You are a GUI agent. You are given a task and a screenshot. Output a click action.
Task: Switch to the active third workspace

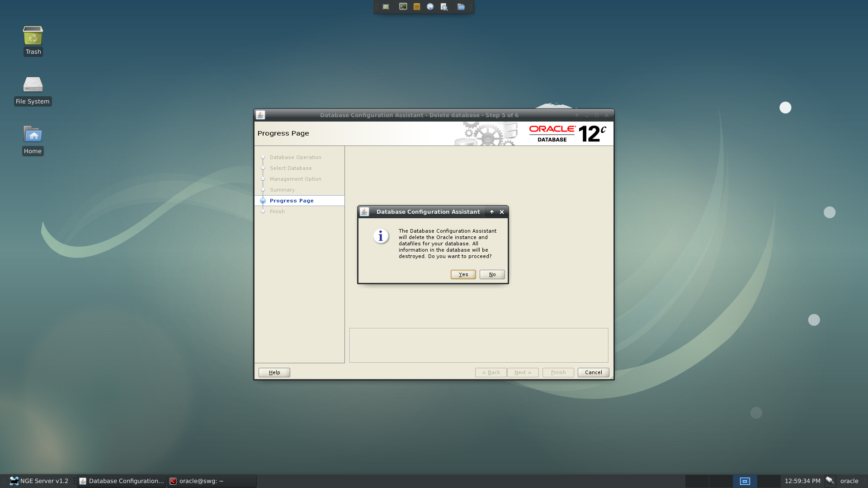[x=745, y=481]
